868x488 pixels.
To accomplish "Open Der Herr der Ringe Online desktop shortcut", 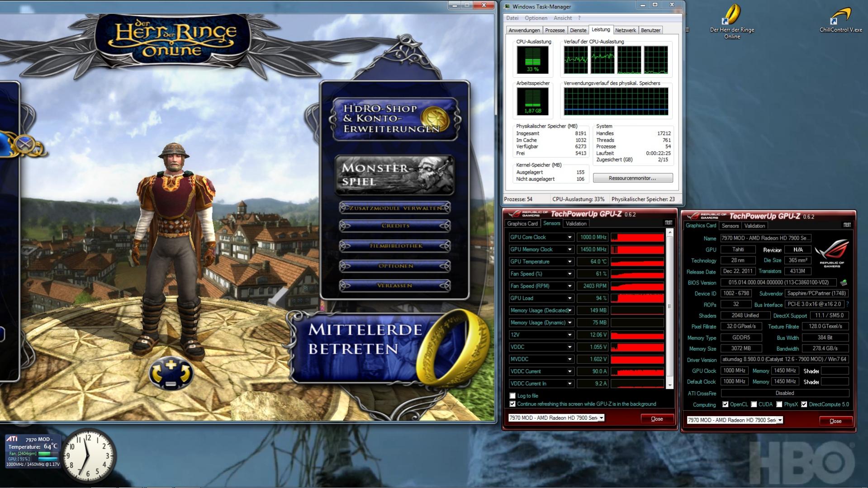I will pyautogui.click(x=732, y=21).
